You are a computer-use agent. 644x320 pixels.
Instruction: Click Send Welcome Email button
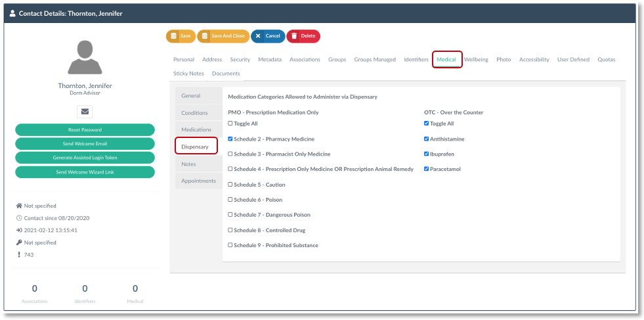[85, 144]
